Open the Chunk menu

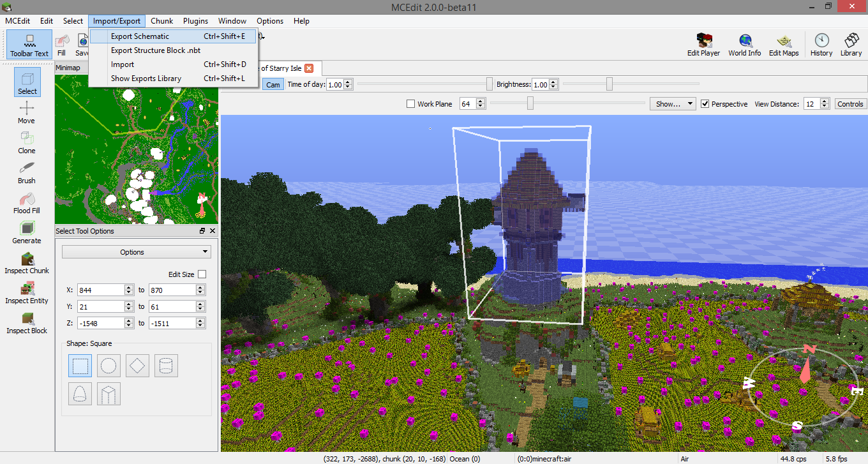[162, 21]
